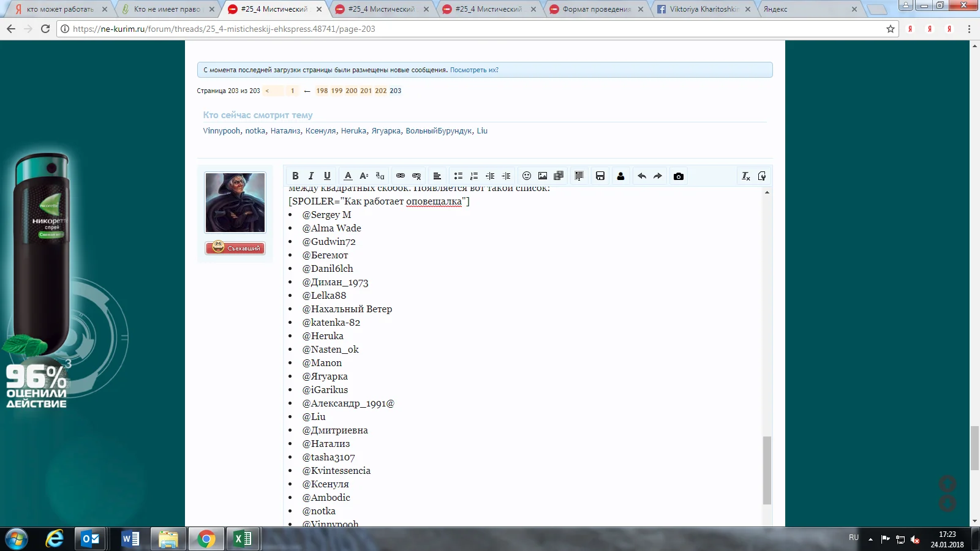Click the @Sergey M mention in the editor
The height and width of the screenshot is (551, 980).
pyautogui.click(x=326, y=215)
